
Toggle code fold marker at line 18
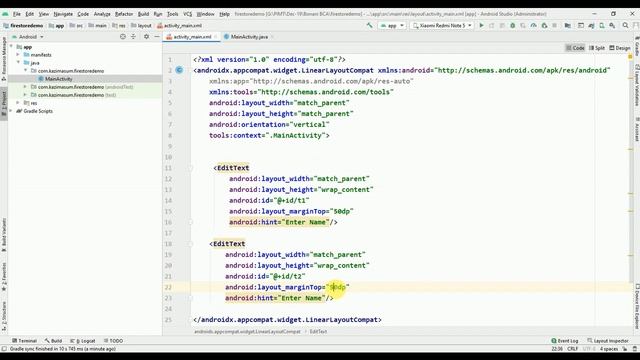(190, 244)
